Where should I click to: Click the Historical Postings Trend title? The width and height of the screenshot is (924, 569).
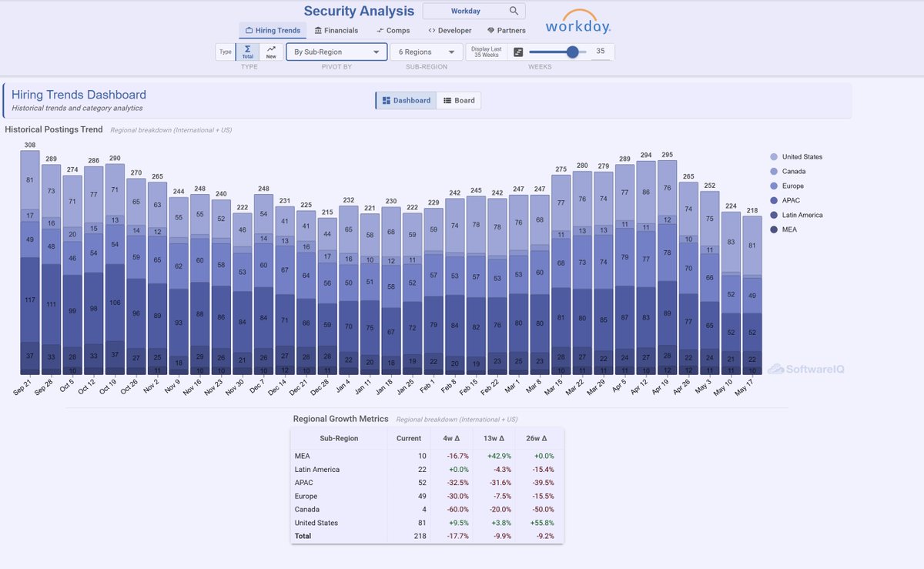53,129
